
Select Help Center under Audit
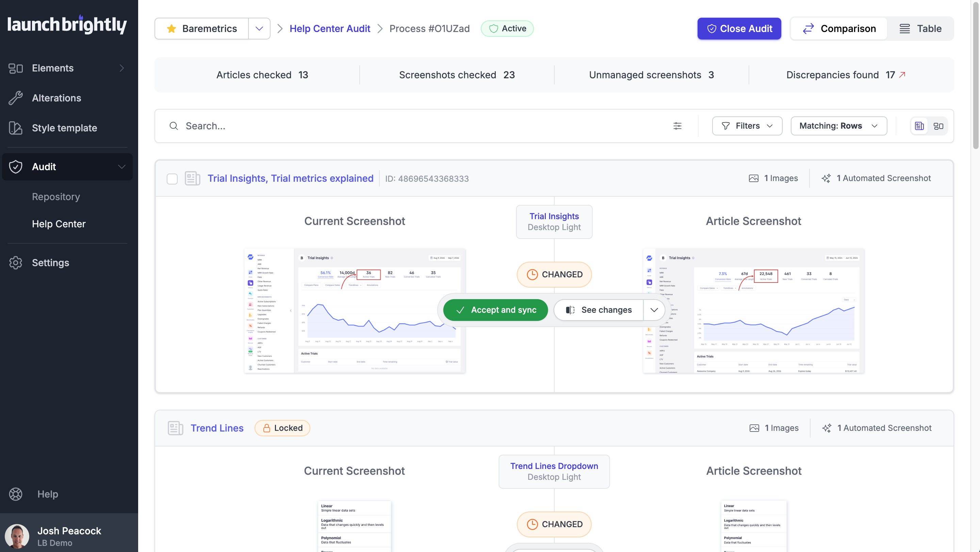(59, 224)
